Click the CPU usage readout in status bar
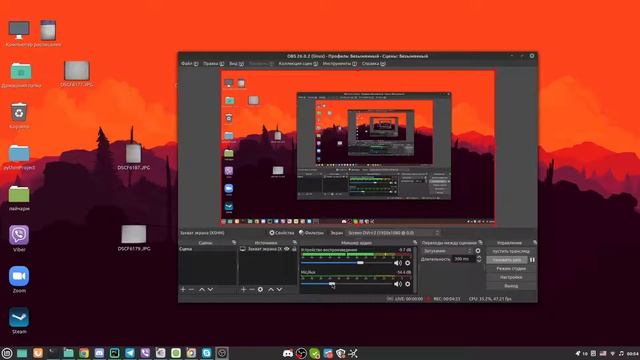The height and width of the screenshot is (360, 640). (x=490, y=299)
